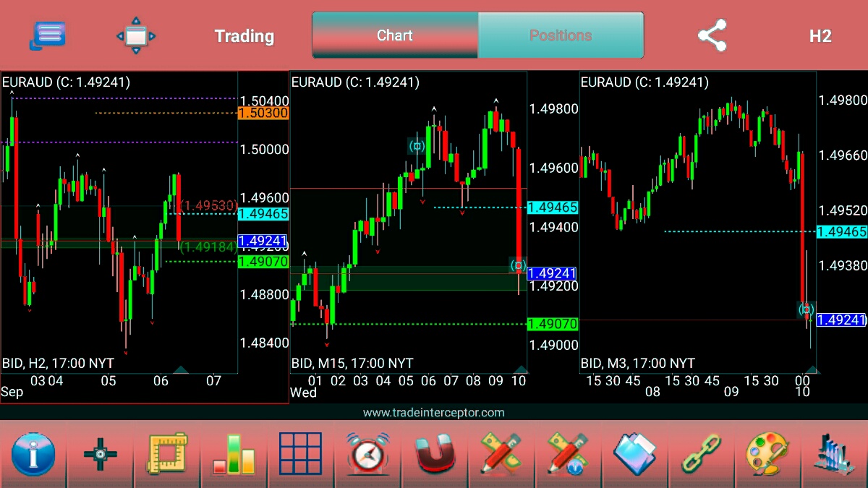Click blue 1.49241 label on M3 chart
This screenshot has width=868, height=488.
tap(842, 320)
